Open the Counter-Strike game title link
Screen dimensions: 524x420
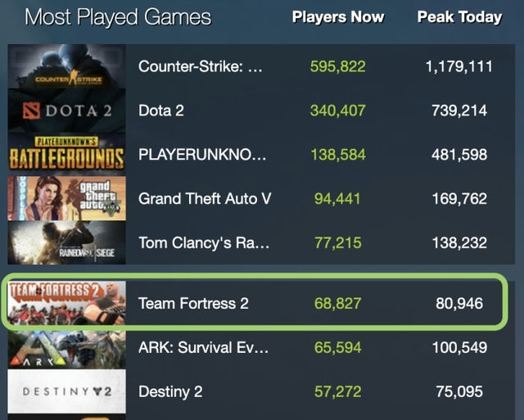pyautogui.click(x=201, y=66)
